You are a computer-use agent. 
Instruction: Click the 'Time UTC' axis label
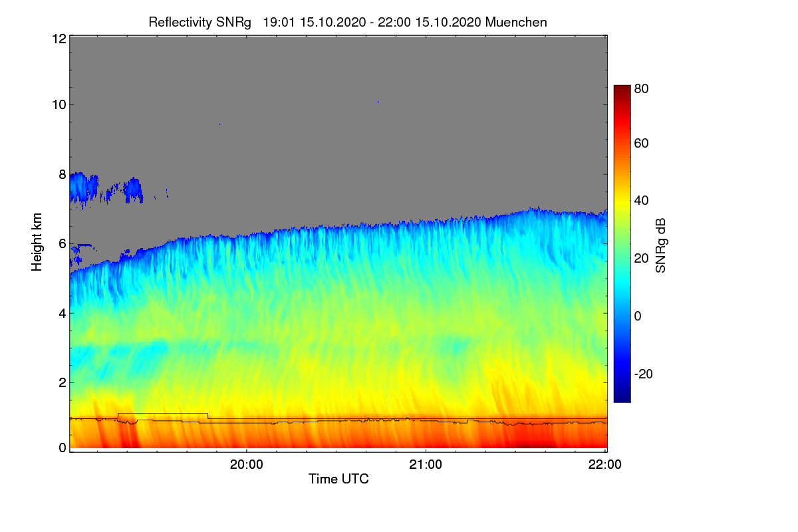click(x=338, y=479)
